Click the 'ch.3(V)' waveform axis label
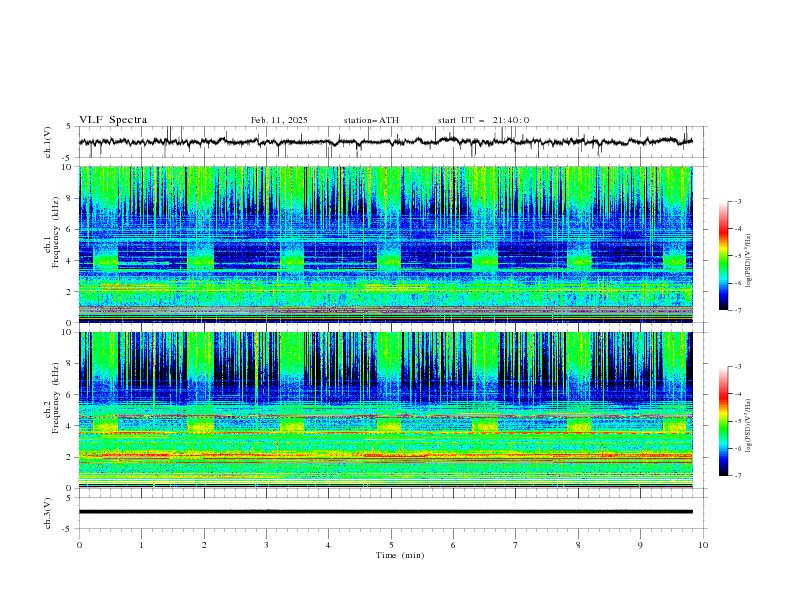The image size is (792, 612). (48, 513)
